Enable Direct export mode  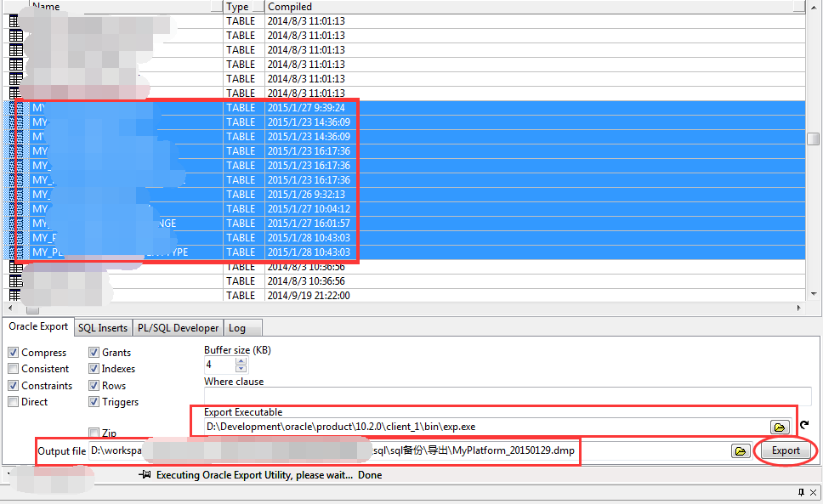click(14, 402)
